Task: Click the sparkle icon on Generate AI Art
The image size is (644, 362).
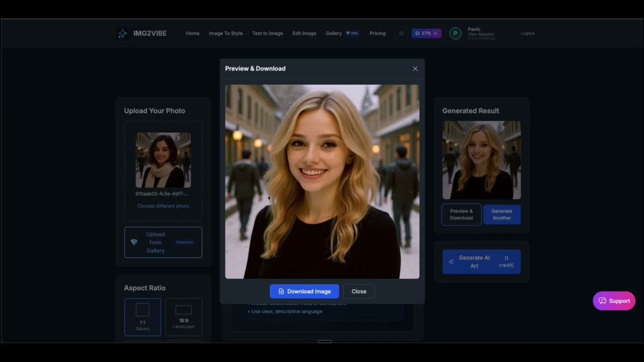Action: tap(451, 262)
